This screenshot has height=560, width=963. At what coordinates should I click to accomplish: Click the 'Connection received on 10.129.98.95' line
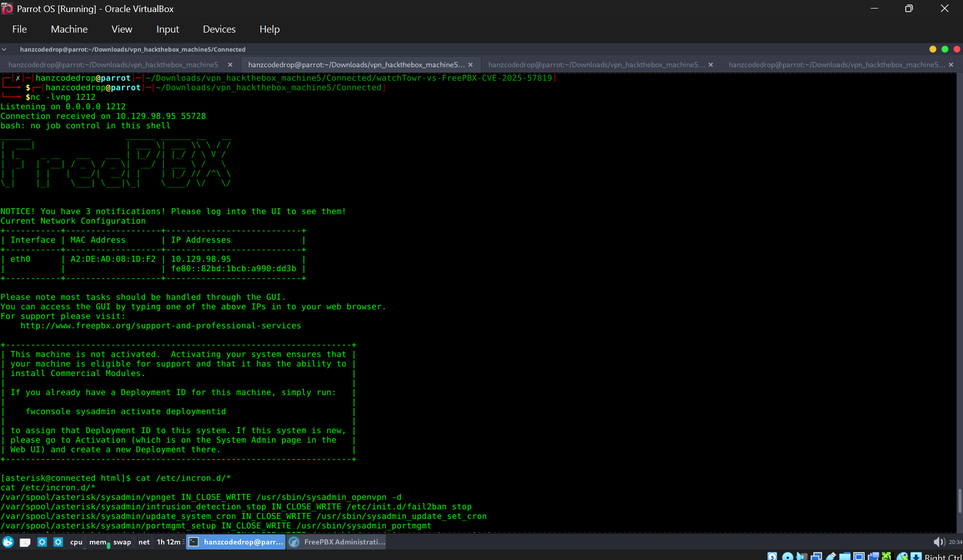103,116
